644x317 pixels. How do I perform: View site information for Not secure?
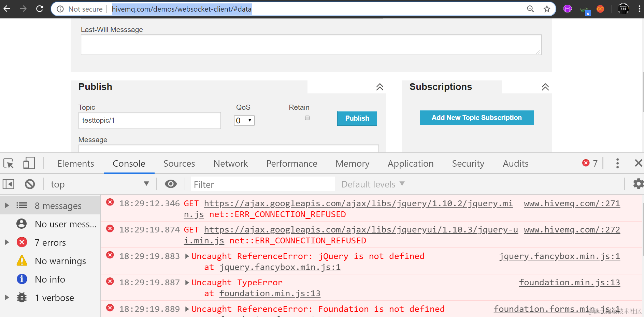click(80, 9)
